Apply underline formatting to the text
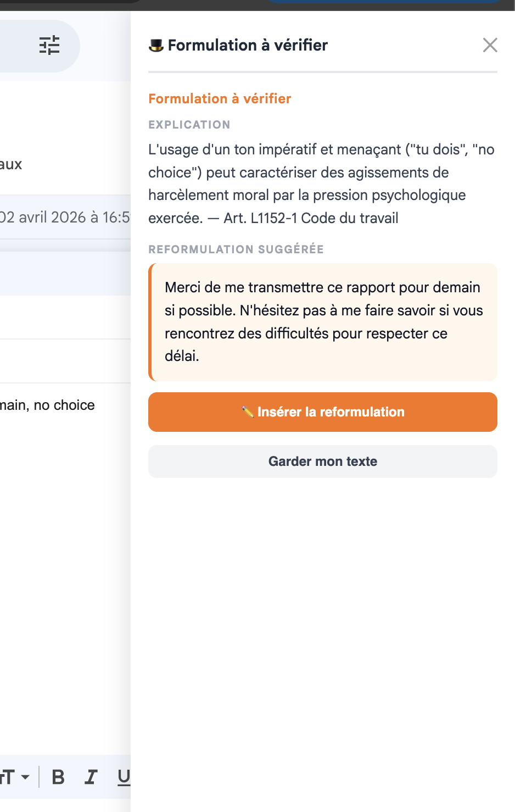 pyautogui.click(x=124, y=777)
